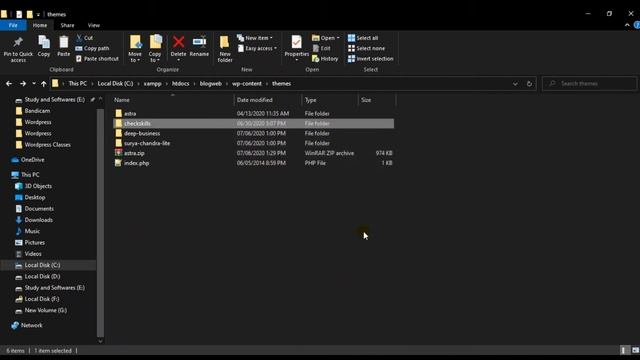Expand the address bar history dropdown

pyautogui.click(x=515, y=84)
